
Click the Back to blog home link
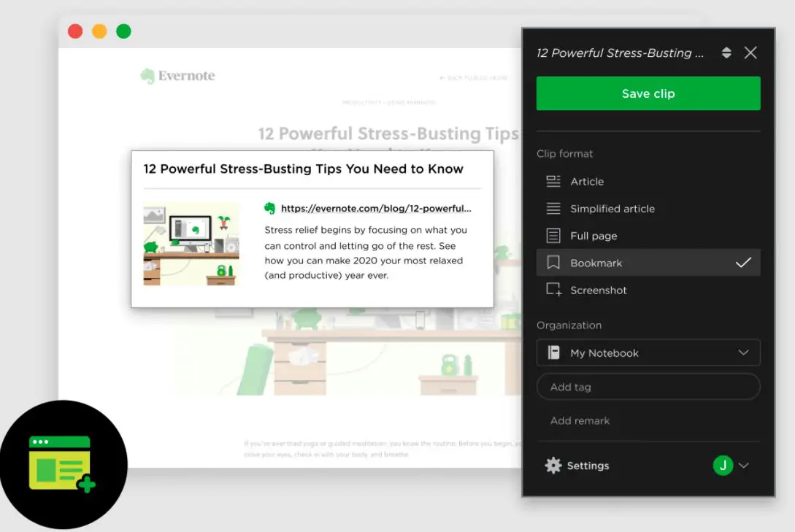474,78
